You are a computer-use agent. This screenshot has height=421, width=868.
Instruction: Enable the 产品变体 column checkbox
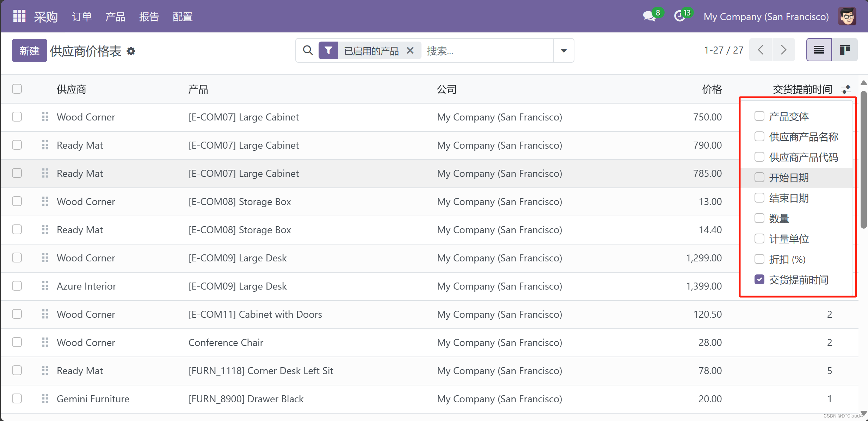759,116
